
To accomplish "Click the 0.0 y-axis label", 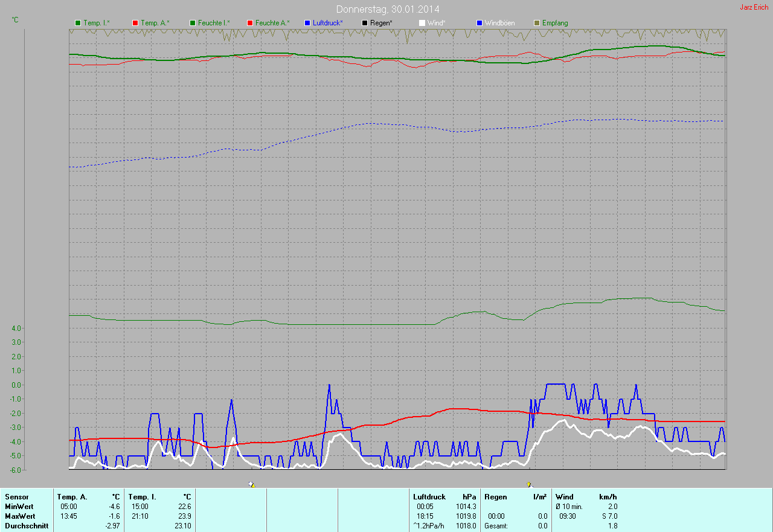I will 16,385.
